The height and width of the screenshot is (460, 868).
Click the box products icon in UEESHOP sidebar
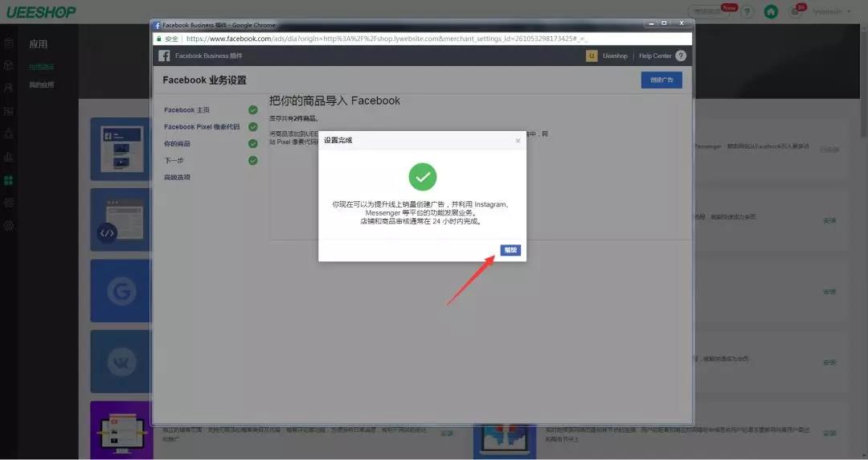(8, 65)
